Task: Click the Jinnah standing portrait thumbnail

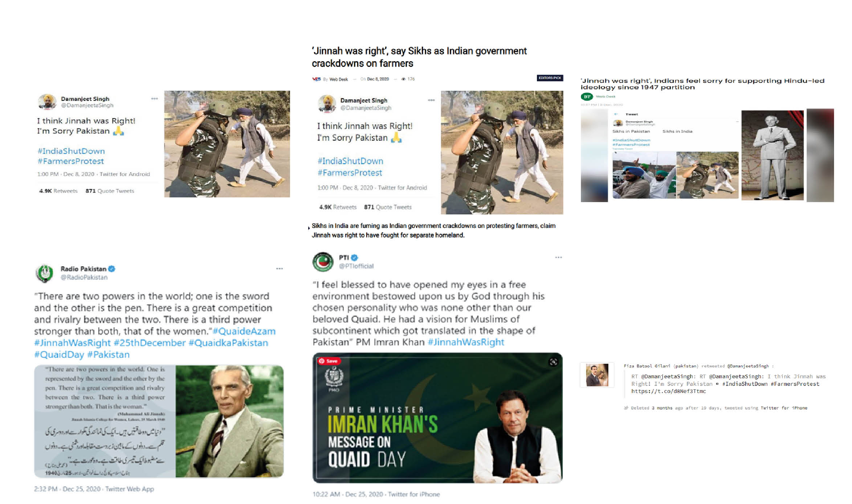Action: [772, 155]
